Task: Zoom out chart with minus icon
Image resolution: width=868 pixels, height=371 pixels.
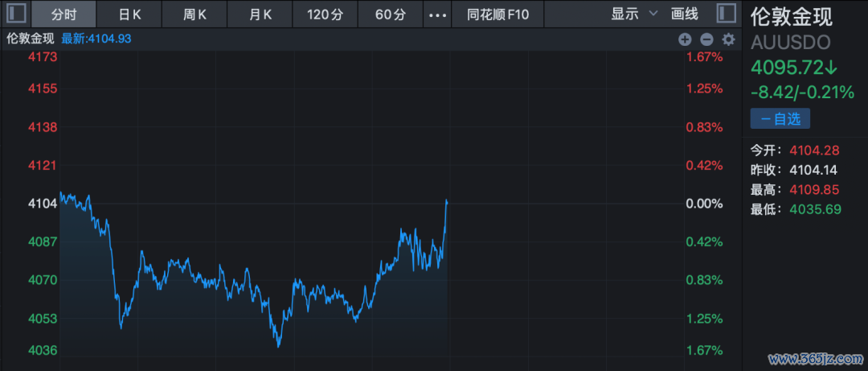Action: tap(706, 39)
